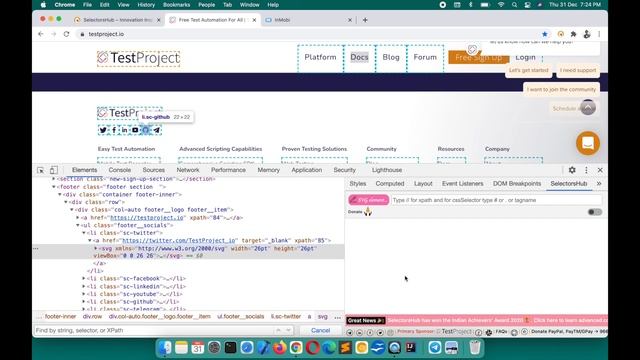Open a new Chrome tab with plus button
The image size is (640, 360).
pyautogui.click(x=365, y=20)
